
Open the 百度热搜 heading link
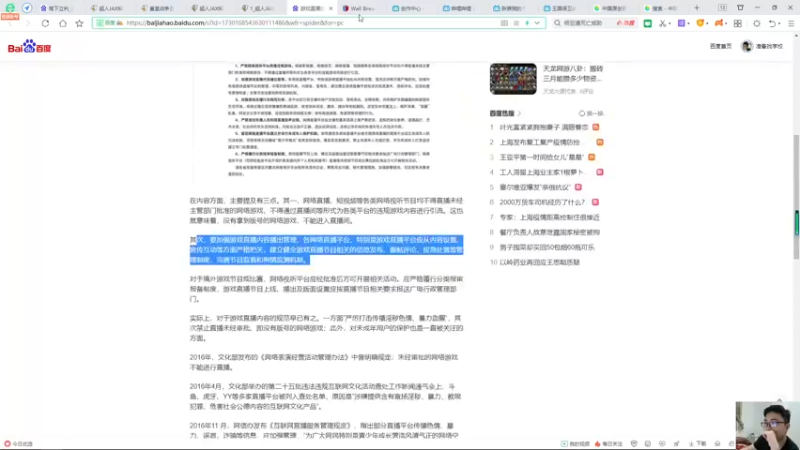click(502, 113)
